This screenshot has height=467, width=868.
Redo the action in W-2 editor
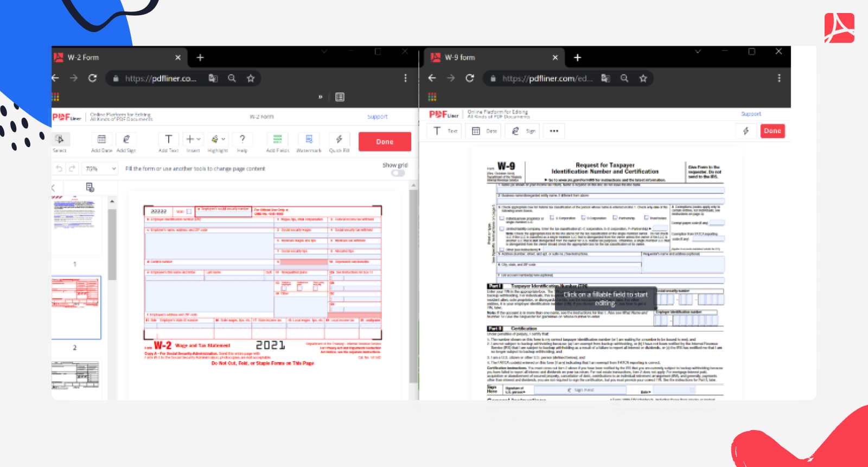[72, 169]
